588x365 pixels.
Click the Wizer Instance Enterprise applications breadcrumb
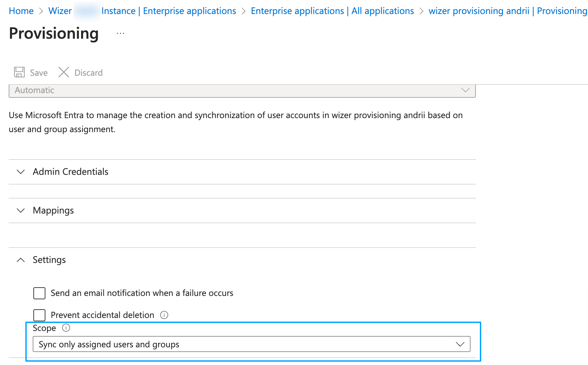tap(142, 11)
